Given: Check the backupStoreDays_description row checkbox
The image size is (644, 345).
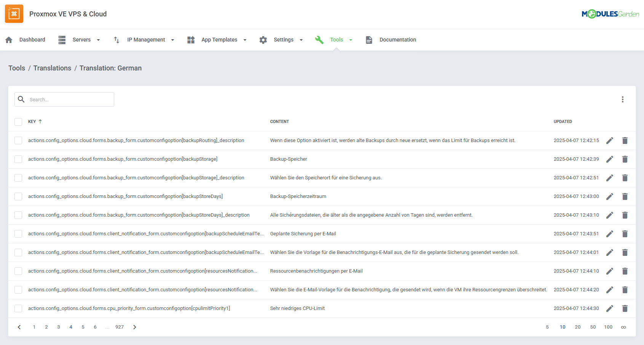Looking at the screenshot, I should pyautogui.click(x=18, y=215).
